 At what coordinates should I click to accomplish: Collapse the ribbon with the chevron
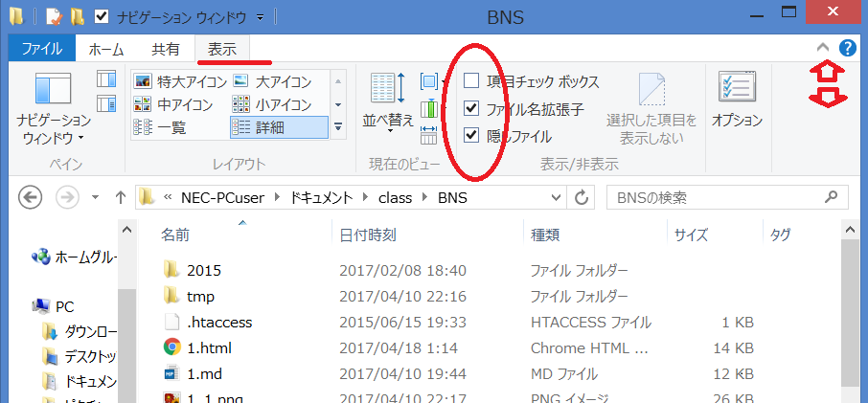pos(823,49)
